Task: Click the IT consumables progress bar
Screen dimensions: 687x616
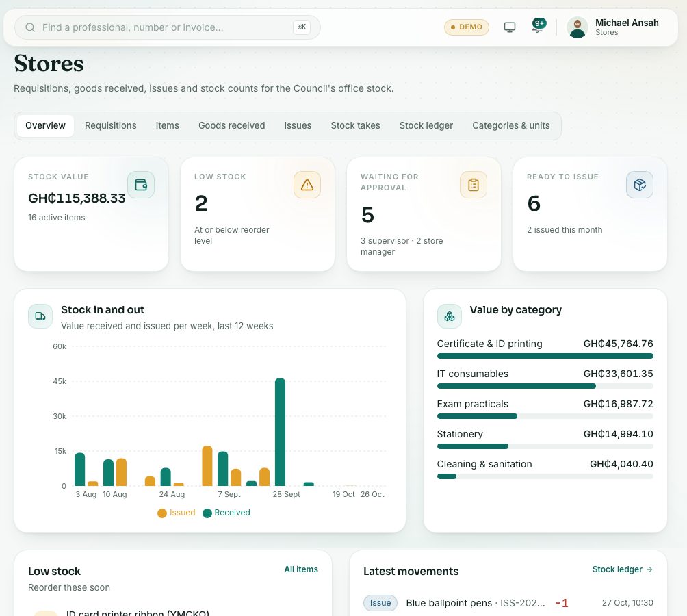Action: click(x=545, y=387)
